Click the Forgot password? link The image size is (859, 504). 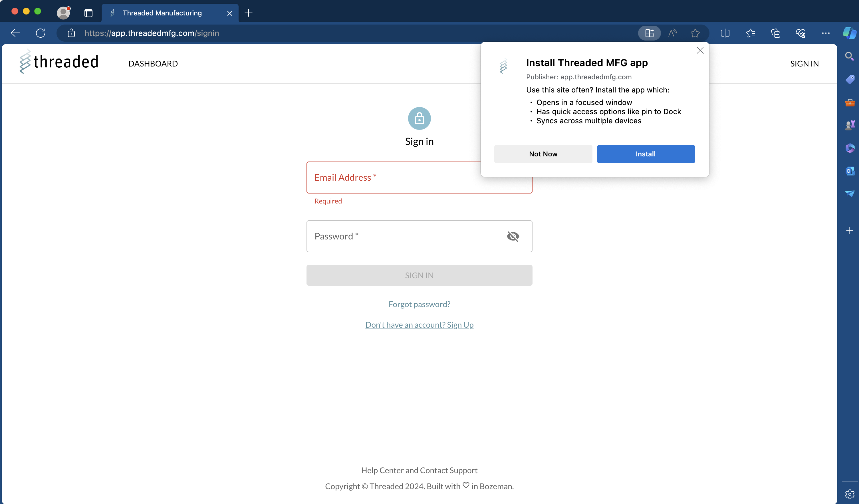[419, 304]
